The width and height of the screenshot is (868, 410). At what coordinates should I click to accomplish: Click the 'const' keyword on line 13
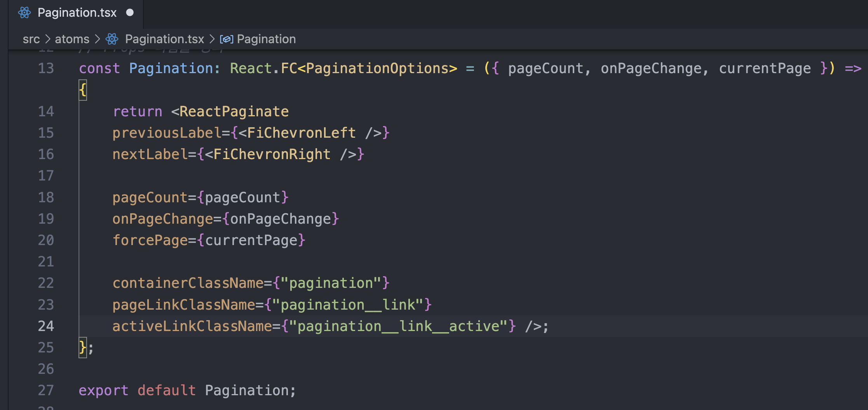(x=99, y=68)
